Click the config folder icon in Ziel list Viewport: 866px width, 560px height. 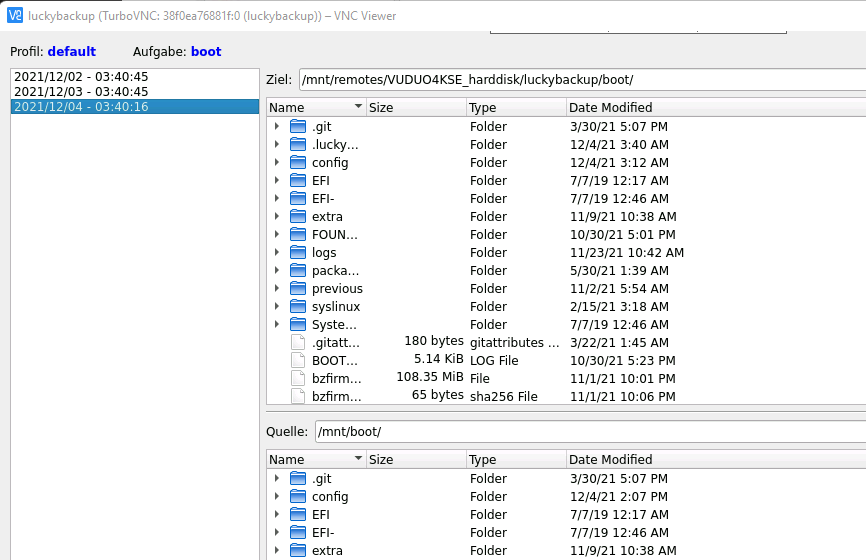(298, 162)
